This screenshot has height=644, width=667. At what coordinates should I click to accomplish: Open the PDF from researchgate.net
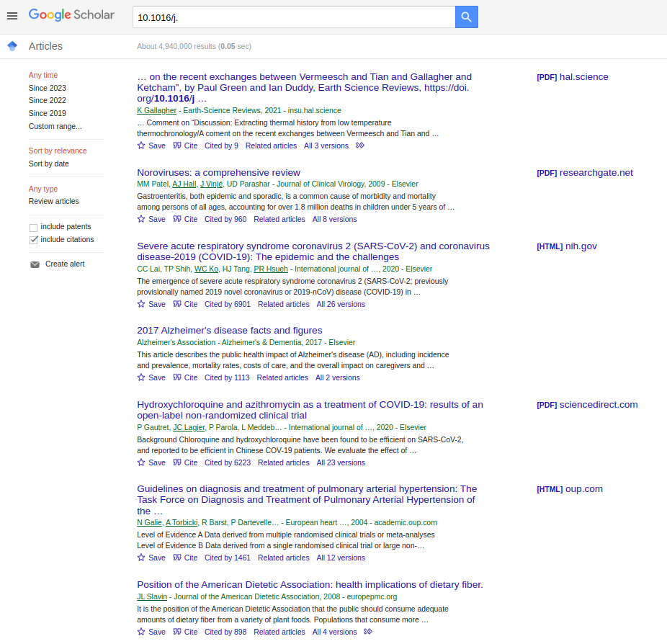click(x=584, y=172)
